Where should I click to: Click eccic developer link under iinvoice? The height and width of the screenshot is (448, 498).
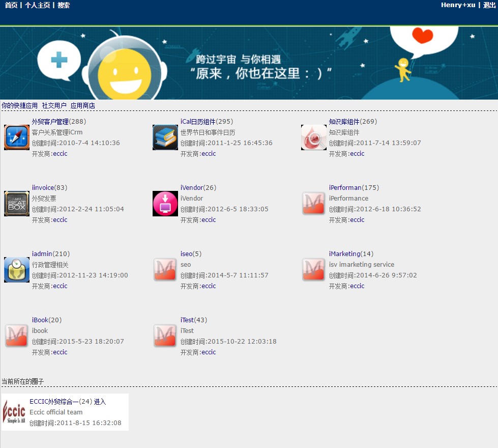pos(60,220)
